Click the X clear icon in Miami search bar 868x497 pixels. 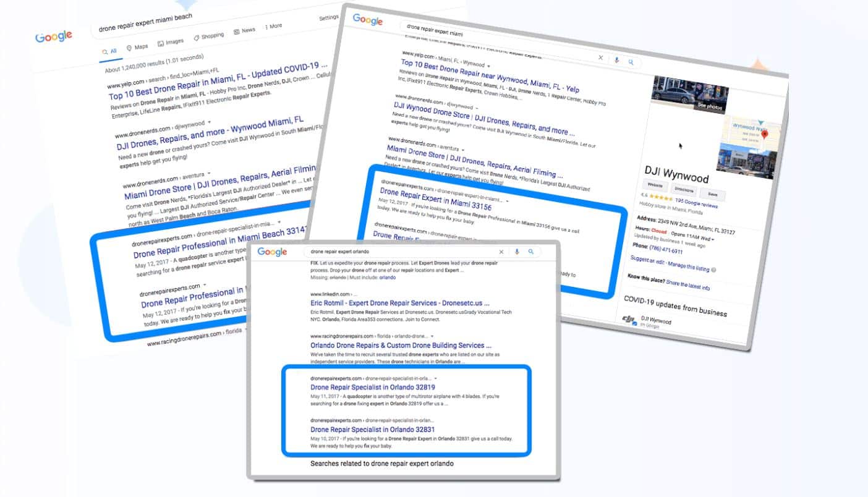[600, 57]
